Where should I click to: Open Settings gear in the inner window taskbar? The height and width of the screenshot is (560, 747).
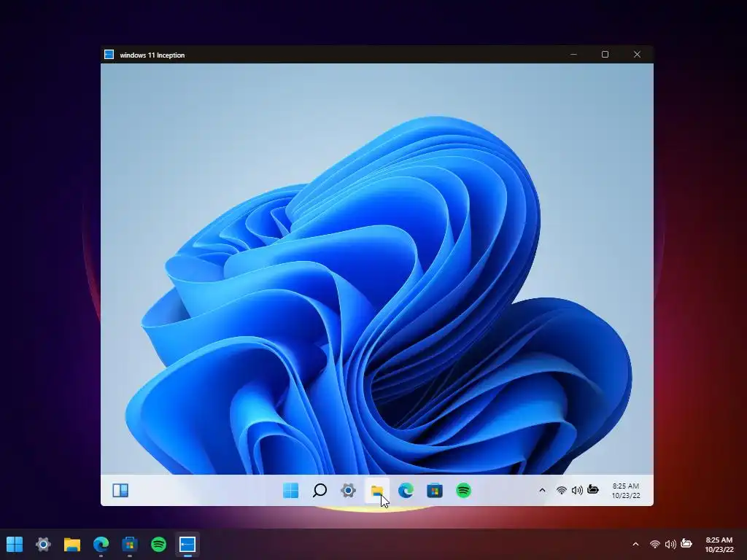coord(348,490)
